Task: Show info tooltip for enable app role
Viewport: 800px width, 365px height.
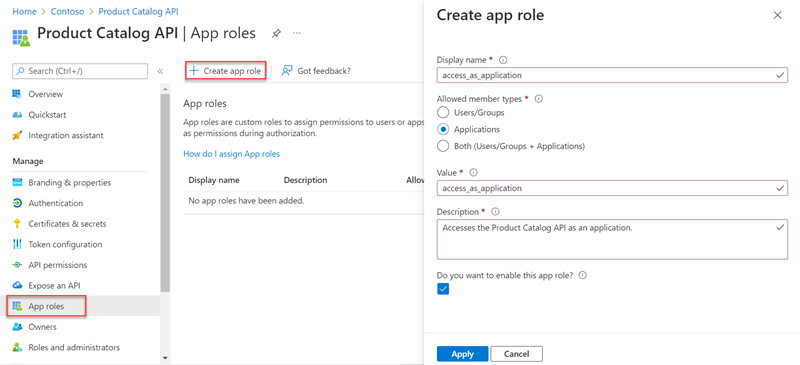Action: [x=583, y=275]
